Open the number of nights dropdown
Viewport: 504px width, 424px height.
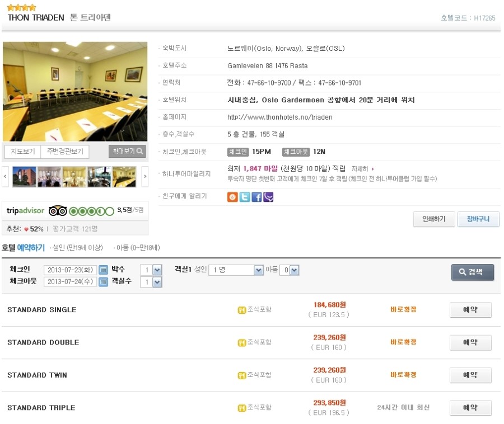pos(157,270)
